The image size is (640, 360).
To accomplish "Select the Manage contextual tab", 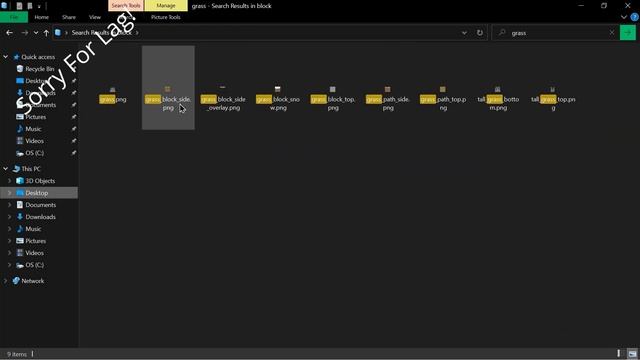I will pos(166,6).
